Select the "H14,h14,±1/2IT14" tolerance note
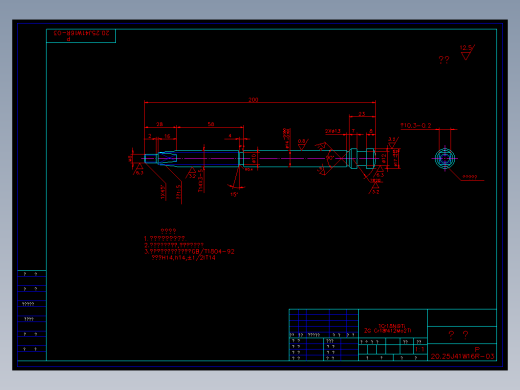The width and height of the screenshot is (520, 390). click(x=184, y=258)
